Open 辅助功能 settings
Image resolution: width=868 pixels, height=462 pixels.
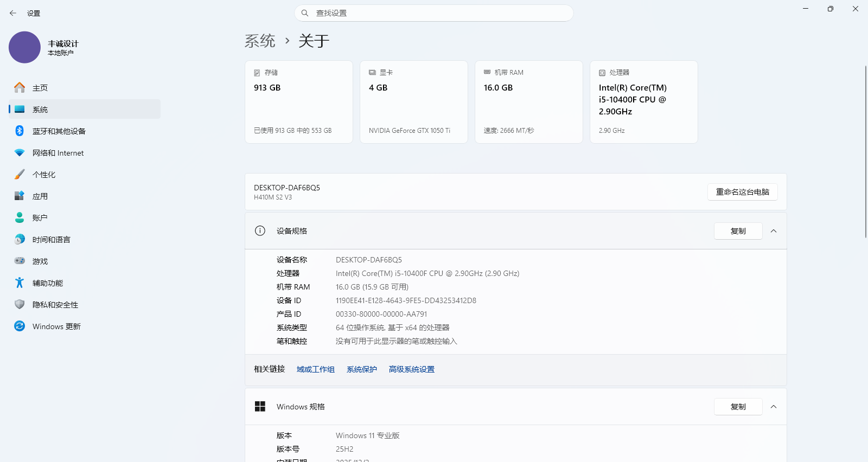click(85, 283)
